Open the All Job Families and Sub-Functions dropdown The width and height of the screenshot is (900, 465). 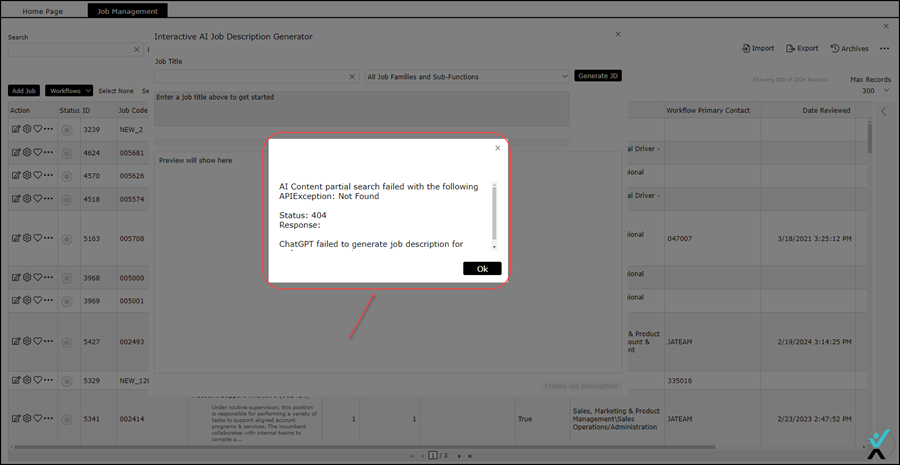467,76
